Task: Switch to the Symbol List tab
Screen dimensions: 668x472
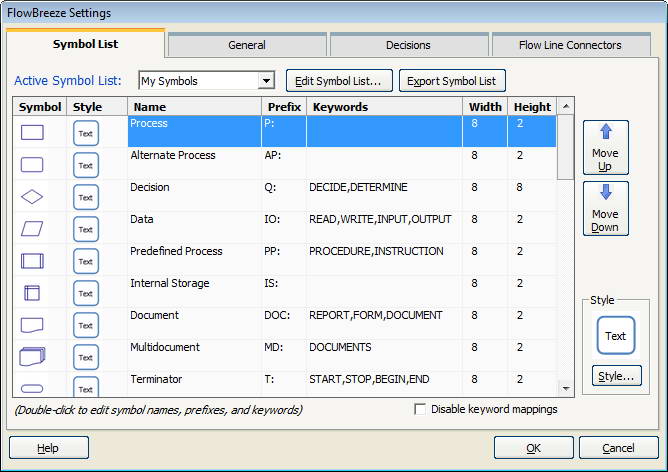Action: pos(85,44)
